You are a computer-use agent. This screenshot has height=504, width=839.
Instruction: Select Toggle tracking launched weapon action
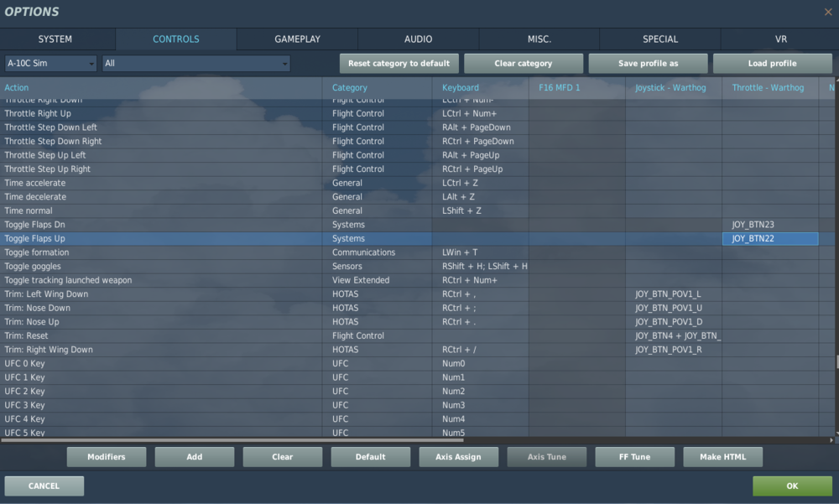[160, 280]
